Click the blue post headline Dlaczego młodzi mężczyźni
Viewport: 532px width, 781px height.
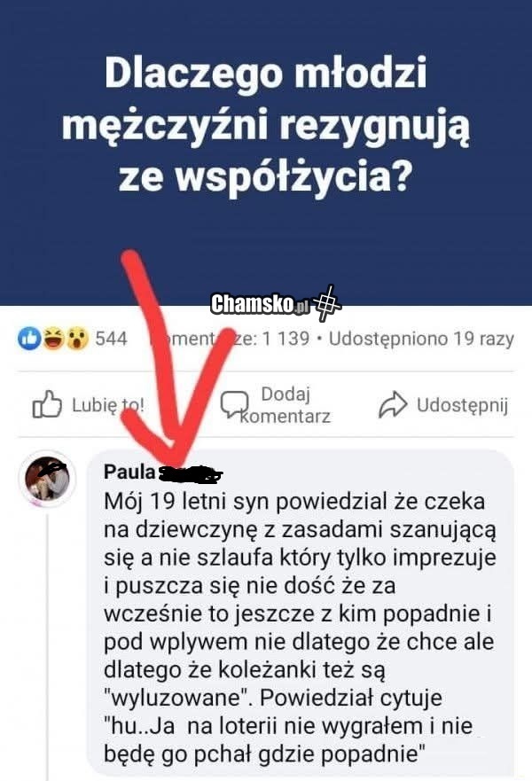[266, 125]
